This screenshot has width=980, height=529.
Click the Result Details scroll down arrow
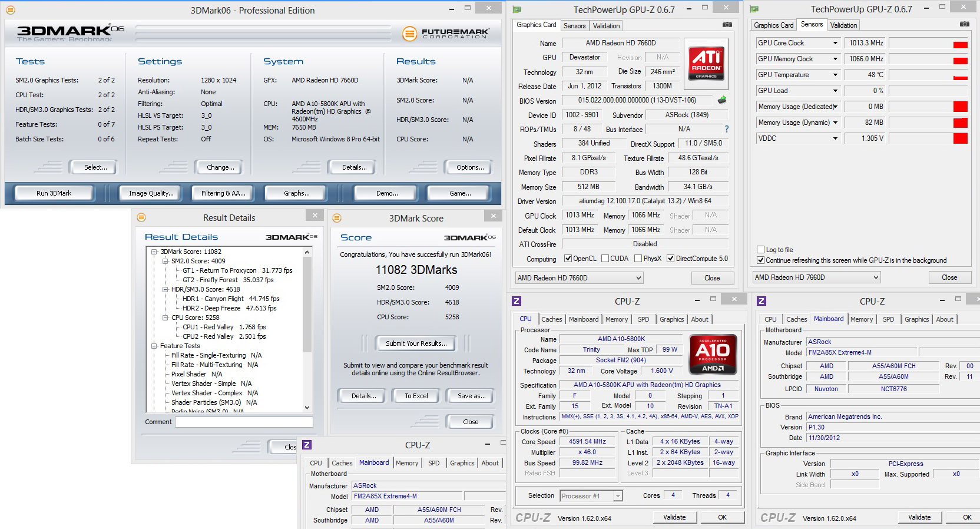tap(307, 407)
